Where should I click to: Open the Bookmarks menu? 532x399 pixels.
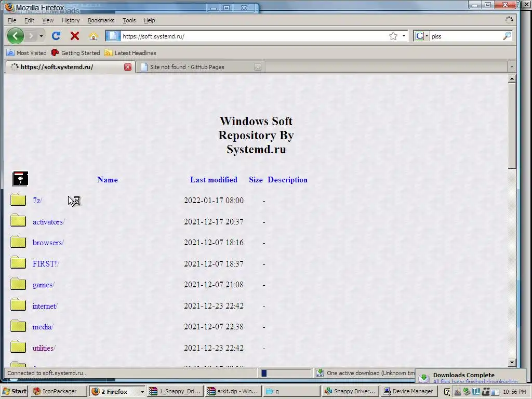click(101, 20)
